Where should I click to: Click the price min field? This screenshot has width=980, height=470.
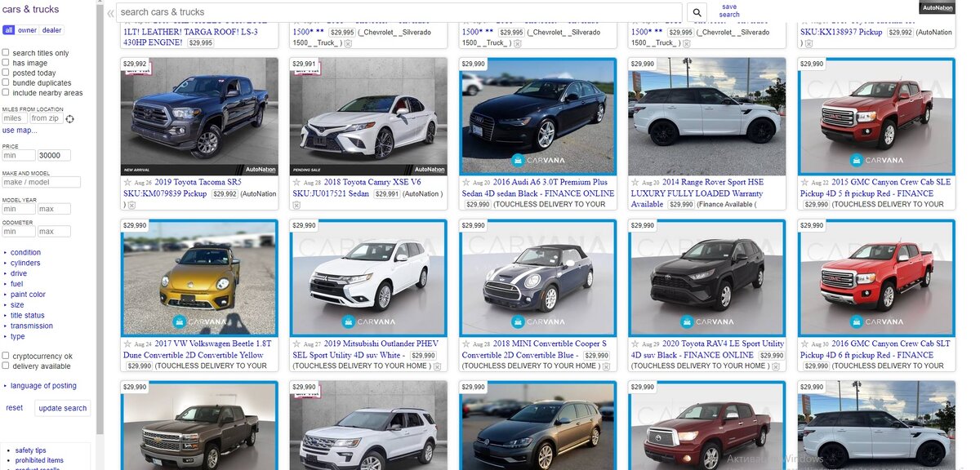pyautogui.click(x=19, y=155)
